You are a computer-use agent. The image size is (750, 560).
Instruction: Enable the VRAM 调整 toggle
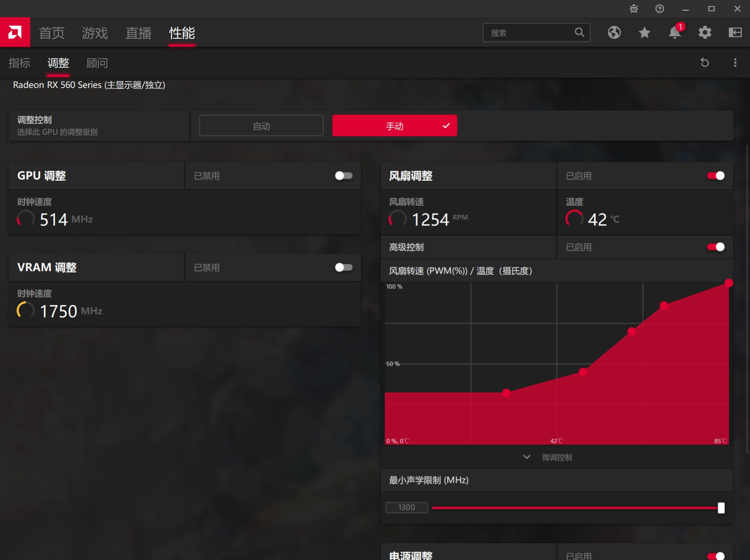tap(344, 267)
